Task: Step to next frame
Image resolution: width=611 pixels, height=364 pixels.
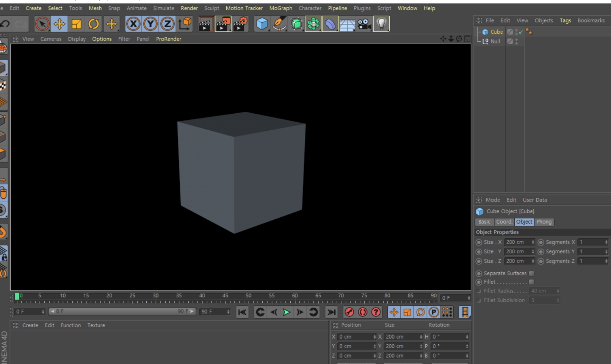Action: 300,312
